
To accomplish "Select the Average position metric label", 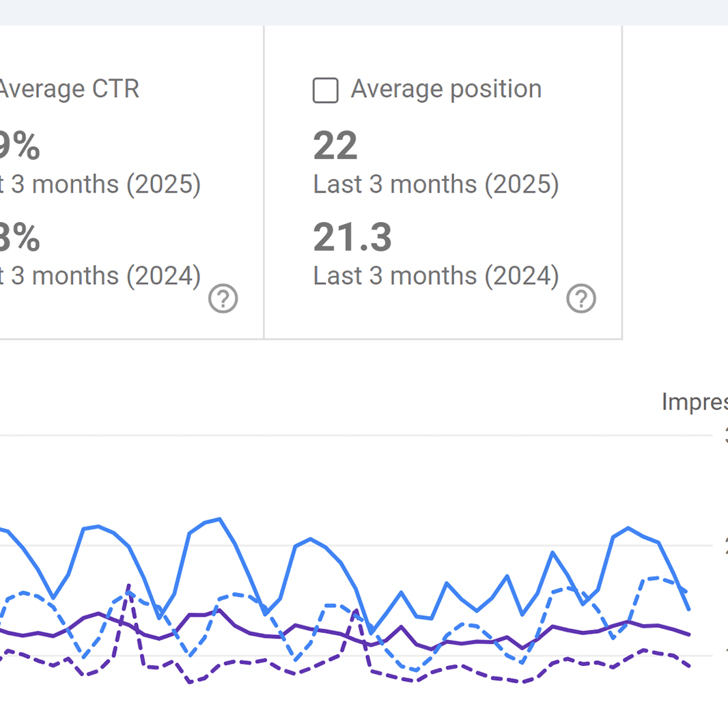I will [446, 89].
